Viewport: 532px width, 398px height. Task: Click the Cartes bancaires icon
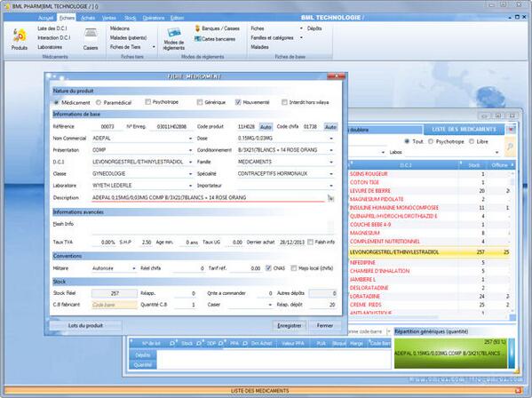click(197, 39)
